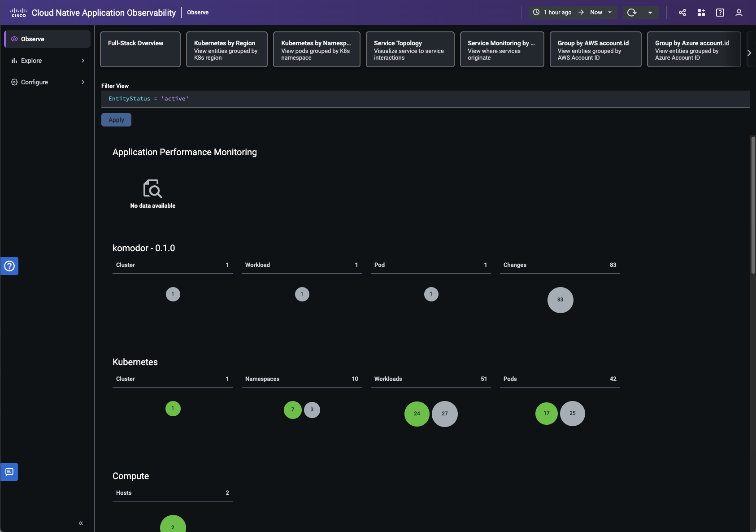
Task: Click the floating help bubble on the left
Action: (x=9, y=266)
